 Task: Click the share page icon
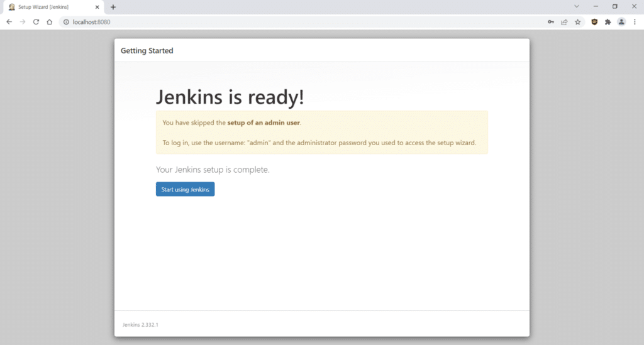(564, 22)
